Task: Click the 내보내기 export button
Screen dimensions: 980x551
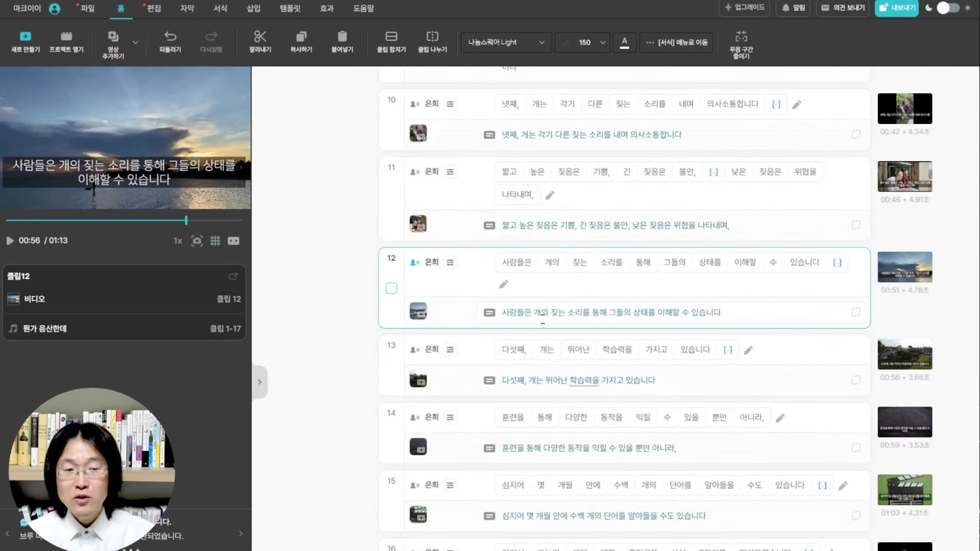Action: click(897, 7)
